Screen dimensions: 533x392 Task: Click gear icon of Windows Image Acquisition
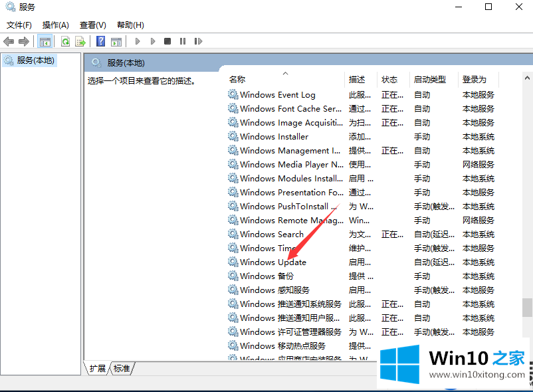[233, 122]
